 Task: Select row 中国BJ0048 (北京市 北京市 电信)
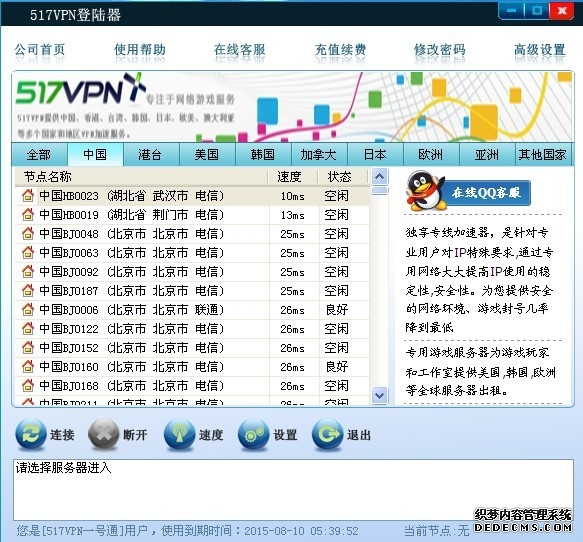tap(192, 233)
